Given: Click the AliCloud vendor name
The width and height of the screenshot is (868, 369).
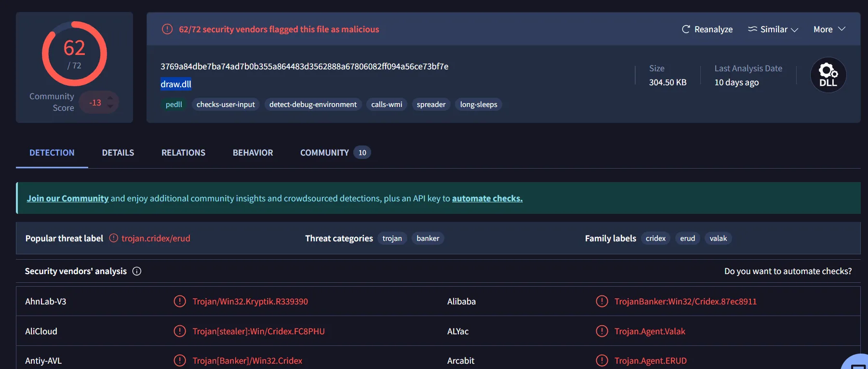Looking at the screenshot, I should pyautogui.click(x=41, y=331).
